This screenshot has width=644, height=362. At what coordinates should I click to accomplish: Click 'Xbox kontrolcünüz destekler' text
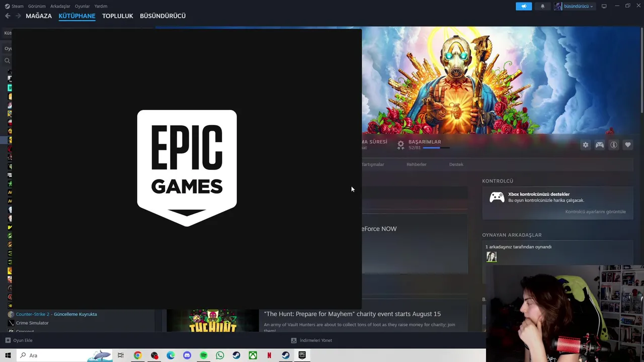539,194
